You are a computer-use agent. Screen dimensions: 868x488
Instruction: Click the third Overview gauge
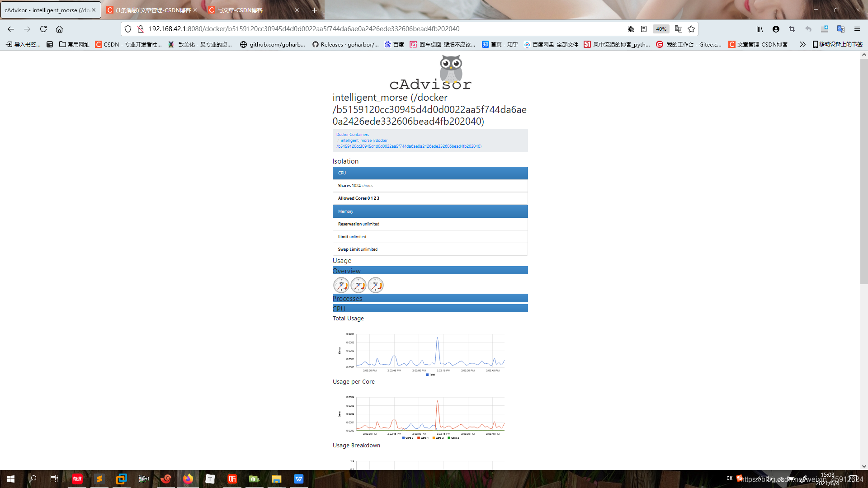[376, 285]
